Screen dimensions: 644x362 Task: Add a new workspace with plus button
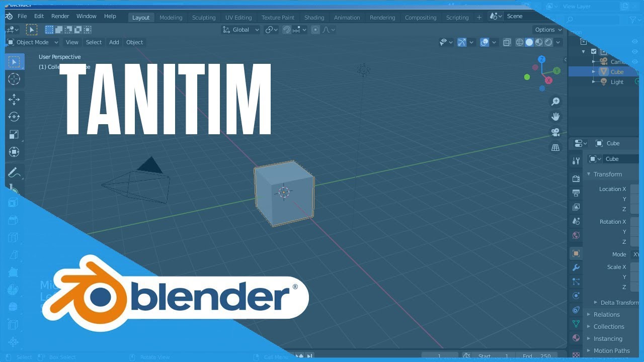point(479,17)
